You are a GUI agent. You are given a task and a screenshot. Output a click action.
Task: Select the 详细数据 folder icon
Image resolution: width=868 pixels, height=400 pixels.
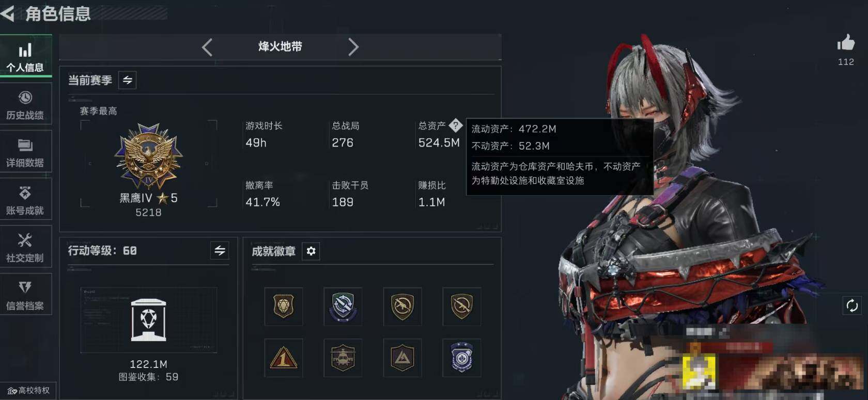pyautogui.click(x=25, y=146)
